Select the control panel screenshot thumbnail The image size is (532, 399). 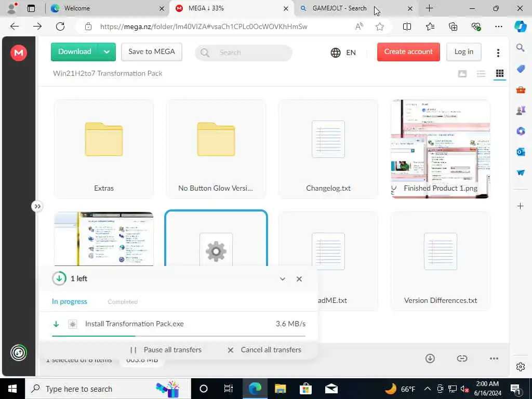[104, 239]
